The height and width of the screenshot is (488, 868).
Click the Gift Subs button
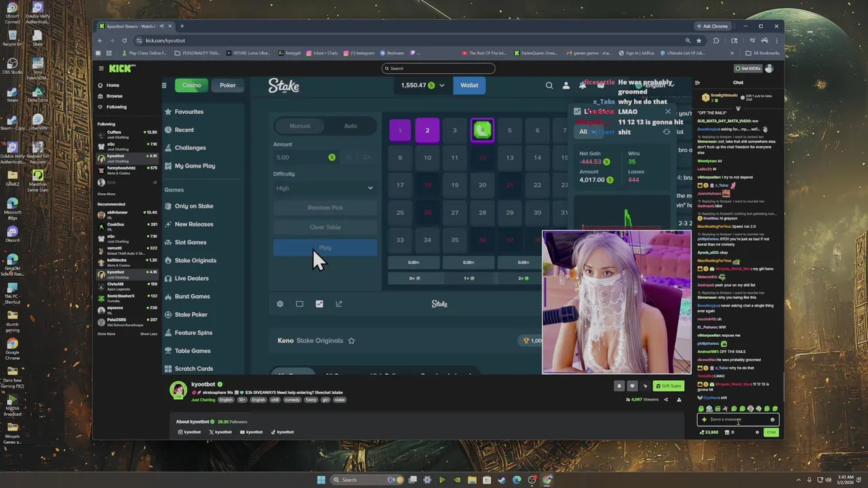click(x=667, y=386)
